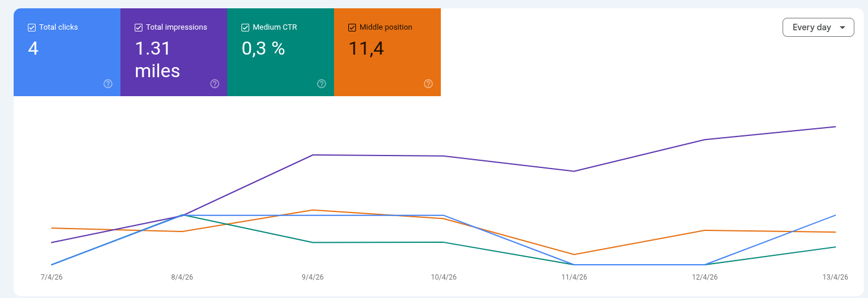
Task: Click the 11/4/26 date label
Action: [x=574, y=277]
